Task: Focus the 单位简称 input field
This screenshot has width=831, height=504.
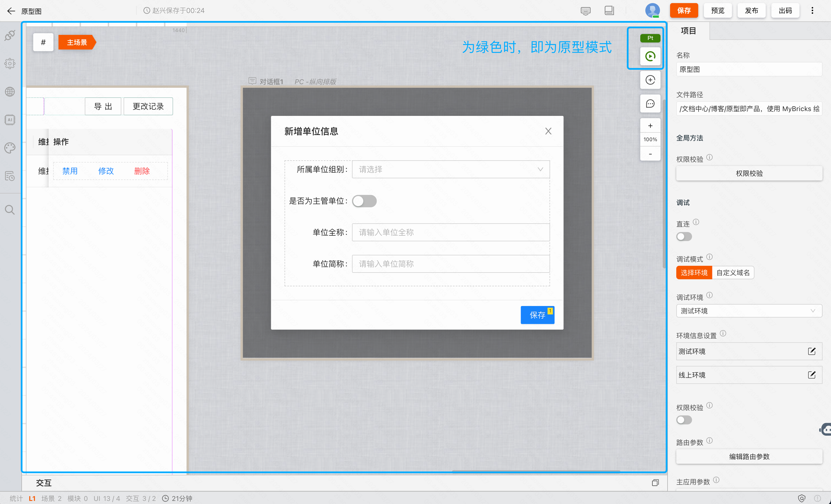Action: (451, 264)
